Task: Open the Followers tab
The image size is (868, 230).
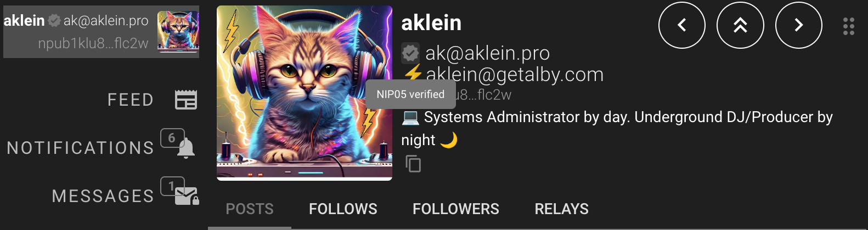Action: click(456, 209)
